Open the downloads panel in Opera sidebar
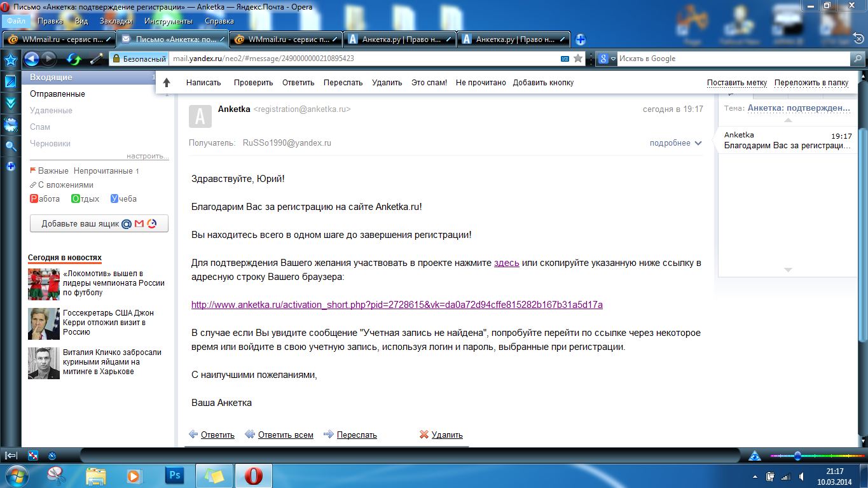The width and height of the screenshot is (868, 488). coord(11,103)
